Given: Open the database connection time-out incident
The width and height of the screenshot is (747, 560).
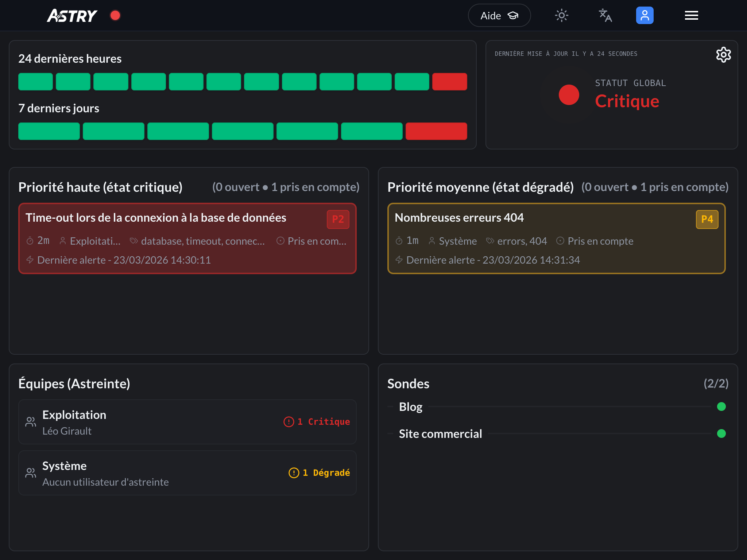Looking at the screenshot, I should click(156, 218).
